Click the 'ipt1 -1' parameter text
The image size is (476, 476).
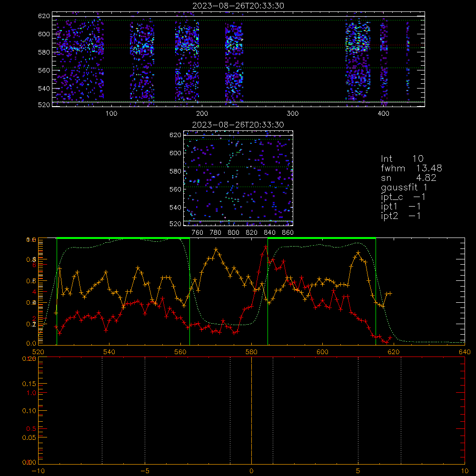click(x=401, y=207)
